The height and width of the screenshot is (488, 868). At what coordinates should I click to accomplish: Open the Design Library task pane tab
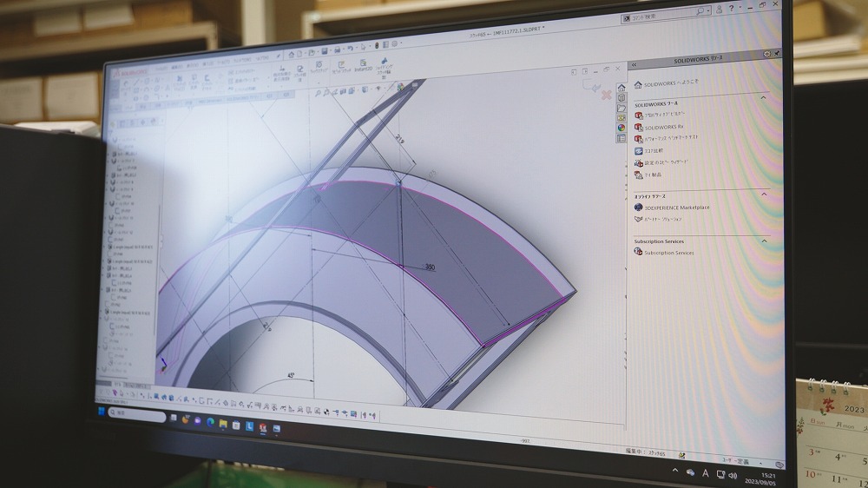click(x=621, y=98)
